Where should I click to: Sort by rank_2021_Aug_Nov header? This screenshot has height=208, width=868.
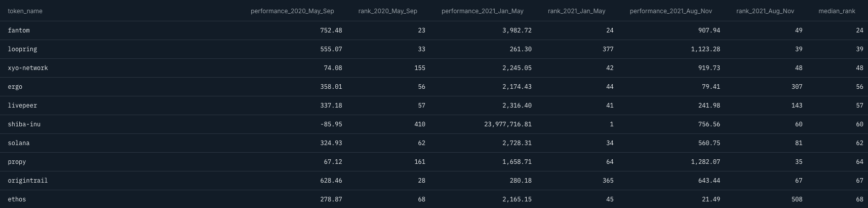(765, 11)
